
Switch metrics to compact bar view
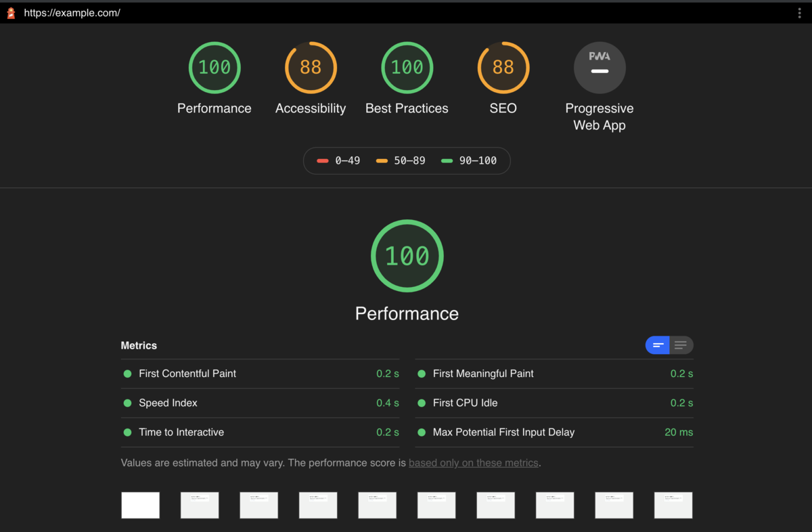click(658, 345)
